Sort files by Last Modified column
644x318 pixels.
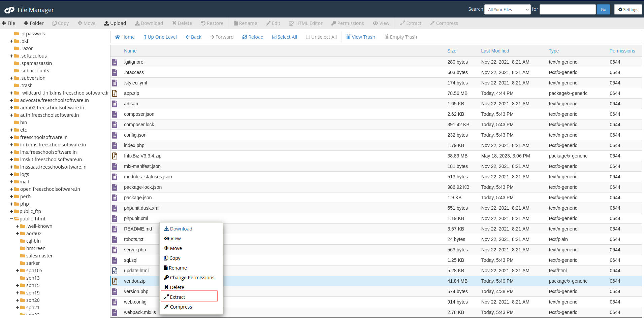(495, 51)
